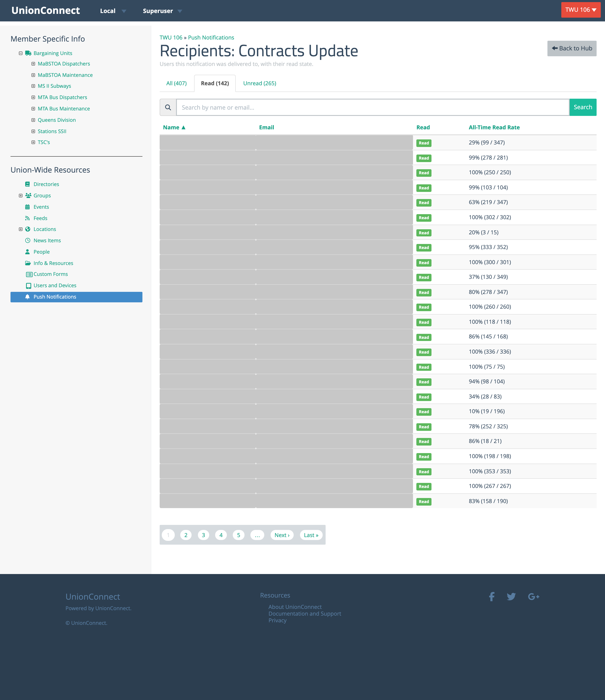Select the '100% (353 / 353)' read rate cell
The image size is (605, 700).
(490, 471)
